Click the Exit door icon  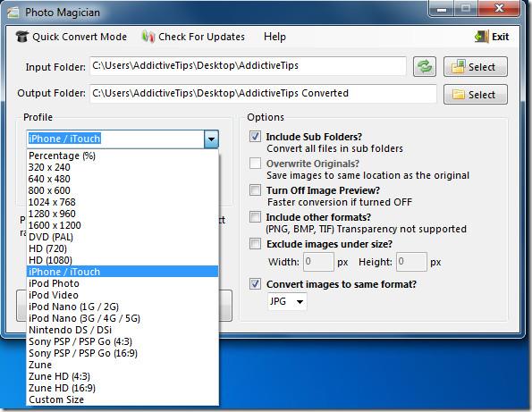click(482, 37)
